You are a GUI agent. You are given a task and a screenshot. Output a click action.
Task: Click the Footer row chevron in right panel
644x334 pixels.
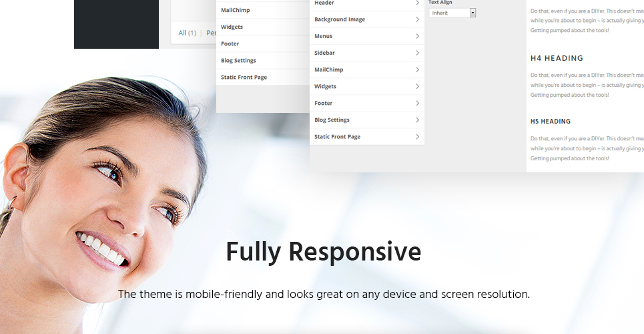click(417, 104)
